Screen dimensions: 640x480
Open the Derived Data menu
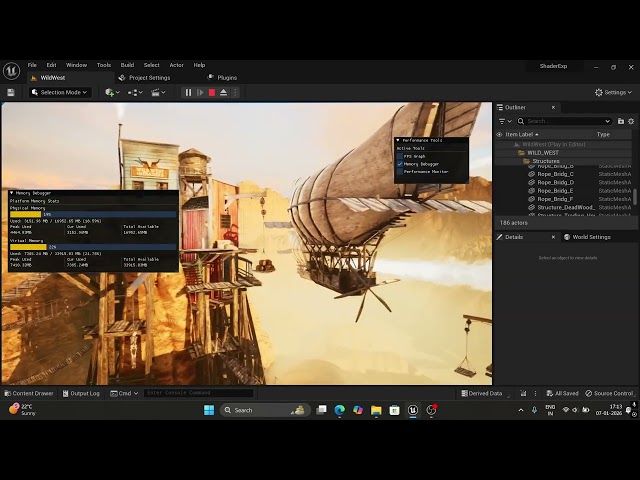(482, 393)
